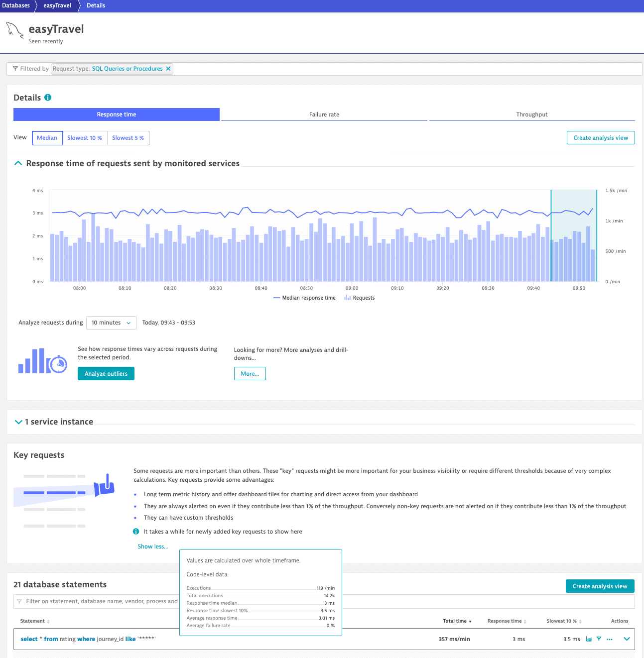
Task: Open three-dots more actions menu in row
Action: tap(610, 639)
